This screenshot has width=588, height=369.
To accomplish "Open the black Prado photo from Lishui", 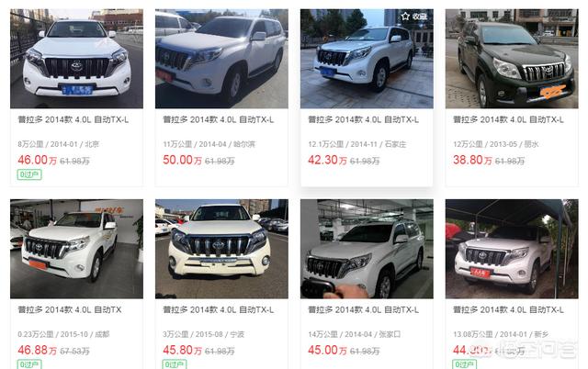I will tap(512, 59).
